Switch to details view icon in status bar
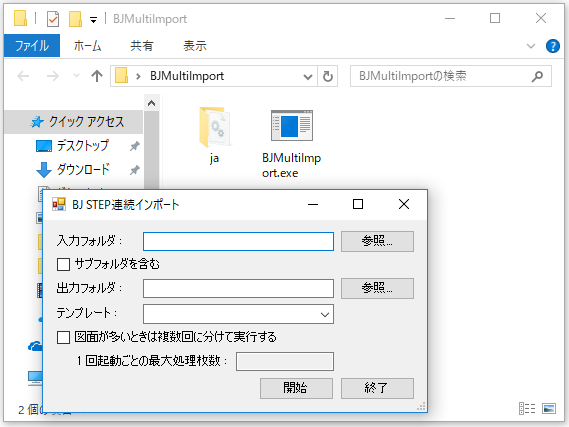The width and height of the screenshot is (569, 427). (x=527, y=408)
